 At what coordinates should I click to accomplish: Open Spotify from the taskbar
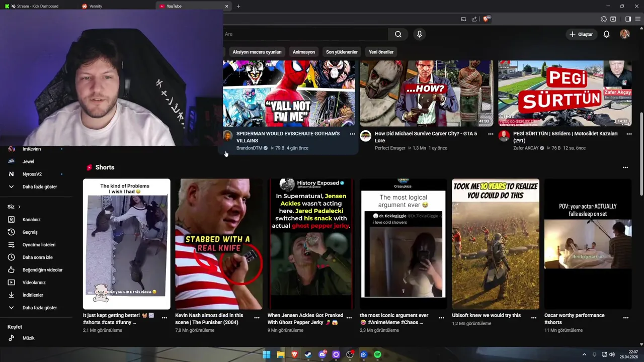[x=377, y=354]
